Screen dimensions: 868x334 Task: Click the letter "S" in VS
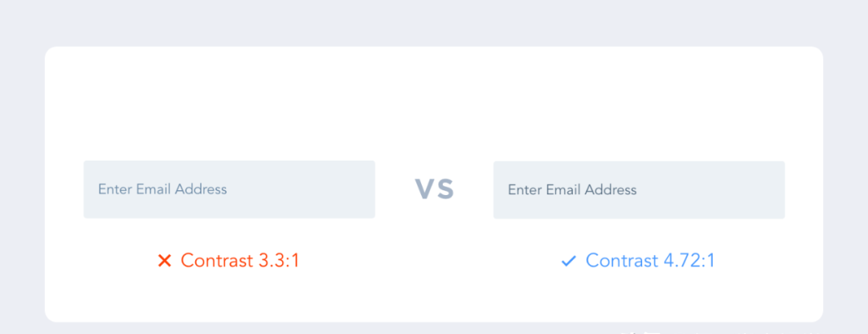point(445,189)
